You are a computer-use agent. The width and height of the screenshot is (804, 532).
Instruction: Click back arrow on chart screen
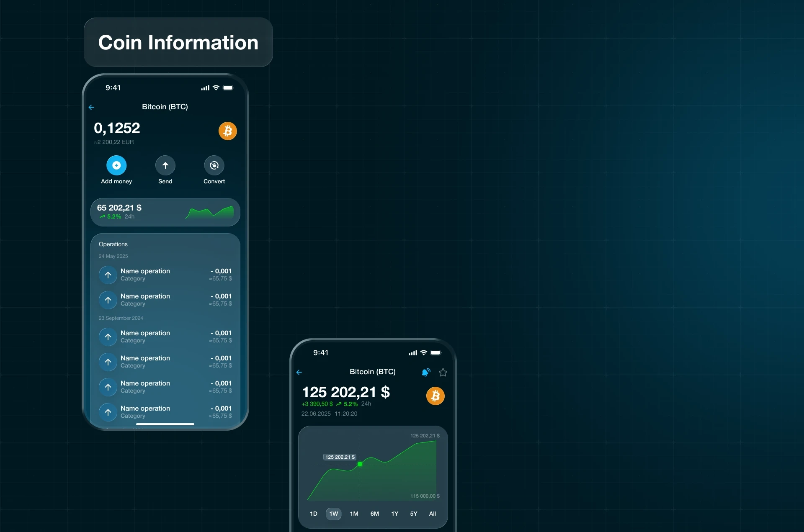click(x=299, y=372)
